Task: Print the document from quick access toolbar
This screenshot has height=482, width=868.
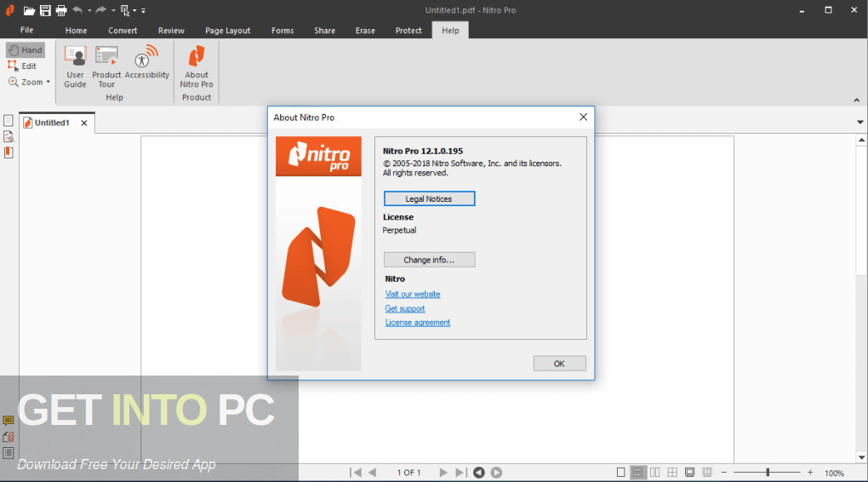Action: point(61,10)
